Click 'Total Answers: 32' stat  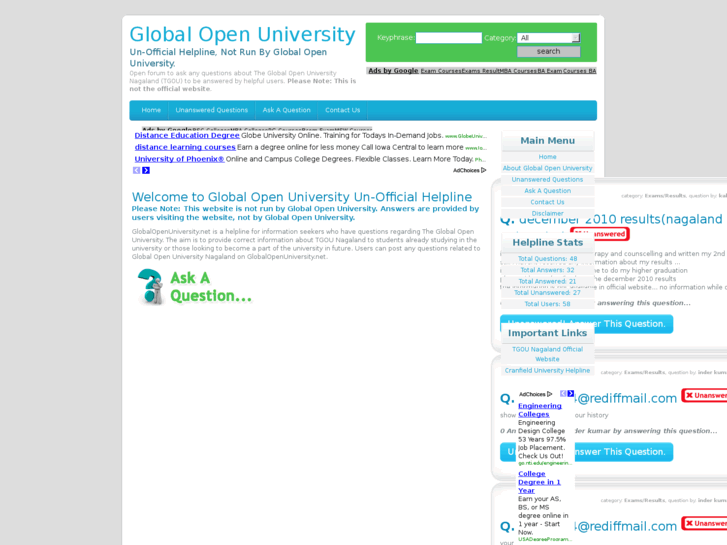point(548,269)
